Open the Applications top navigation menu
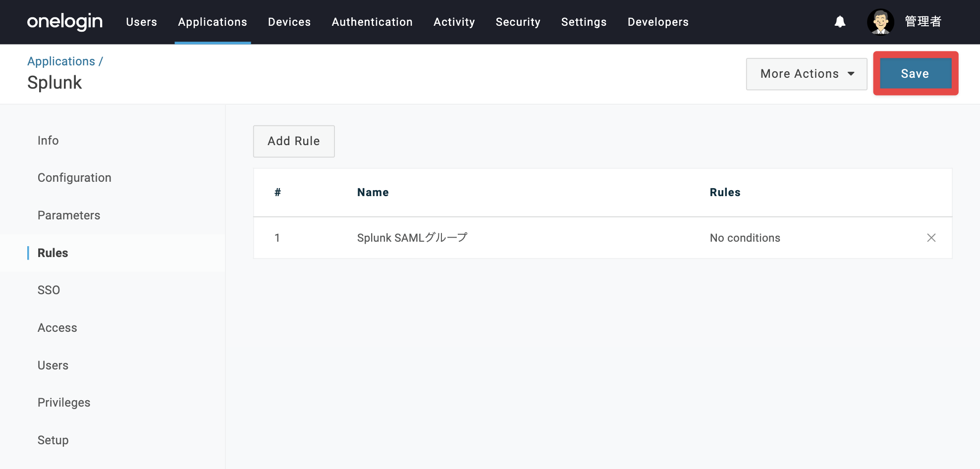This screenshot has height=469, width=980. coord(213,22)
